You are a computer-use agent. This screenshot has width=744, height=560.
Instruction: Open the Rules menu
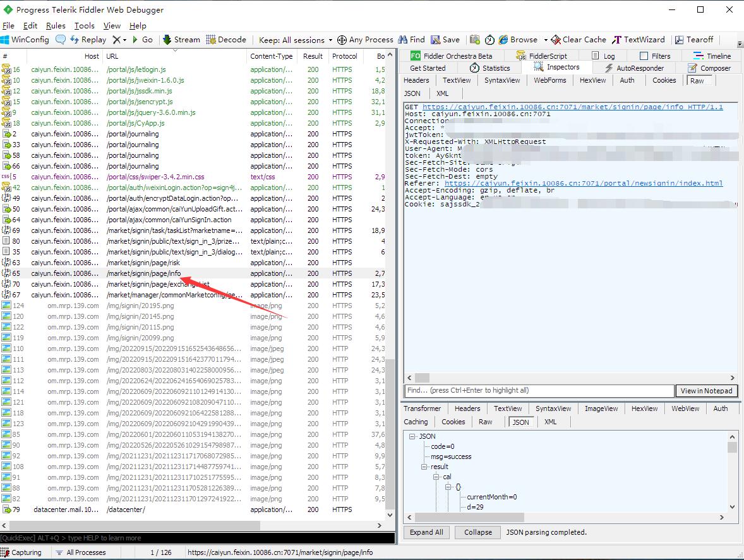tap(56, 26)
